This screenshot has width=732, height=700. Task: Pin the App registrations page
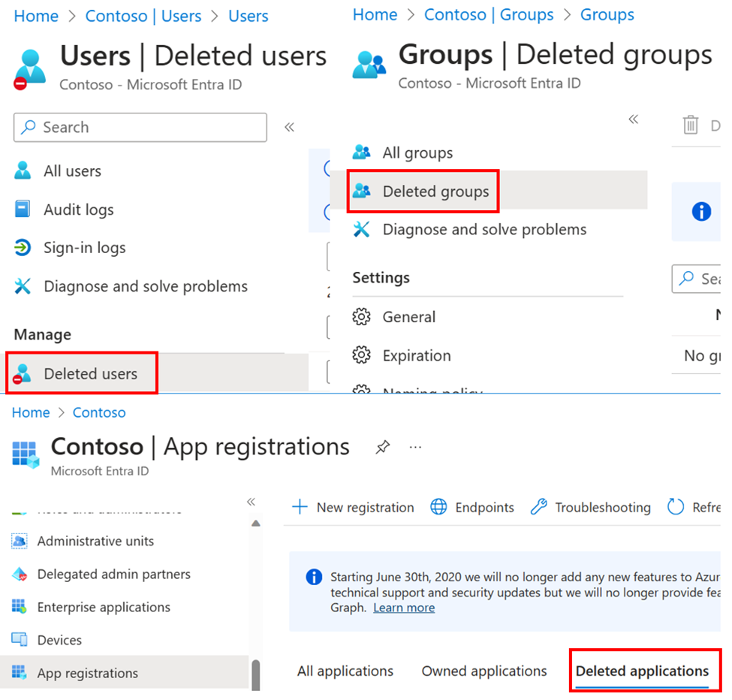382,447
